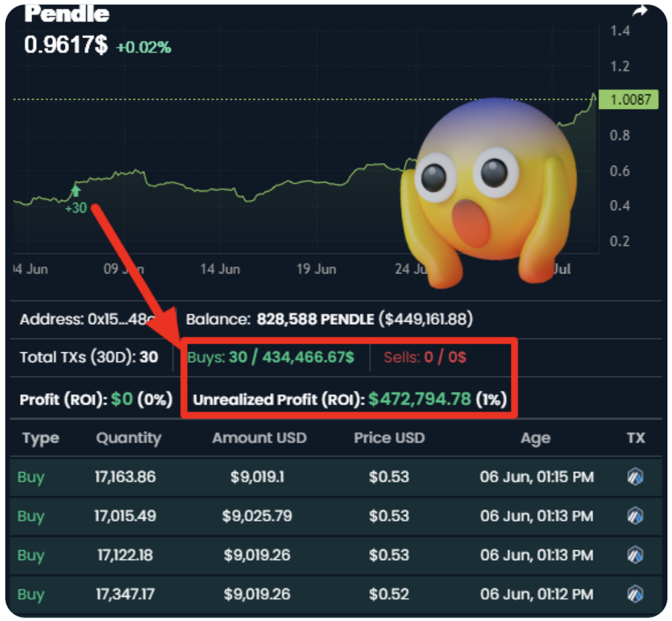Viewport: 672px width, 621px height.
Task: Click the Buys 30 / 434,466.67$ stat
Action: tap(271, 357)
